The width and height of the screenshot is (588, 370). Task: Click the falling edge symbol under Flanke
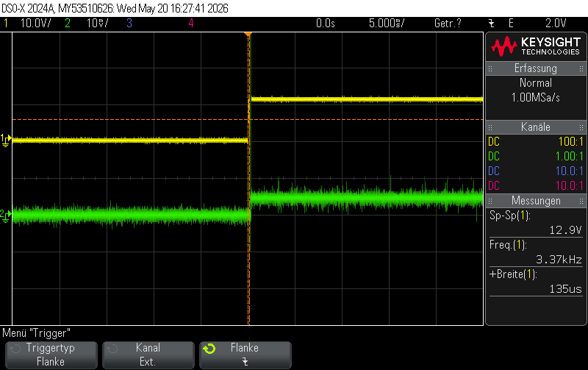[x=245, y=362]
